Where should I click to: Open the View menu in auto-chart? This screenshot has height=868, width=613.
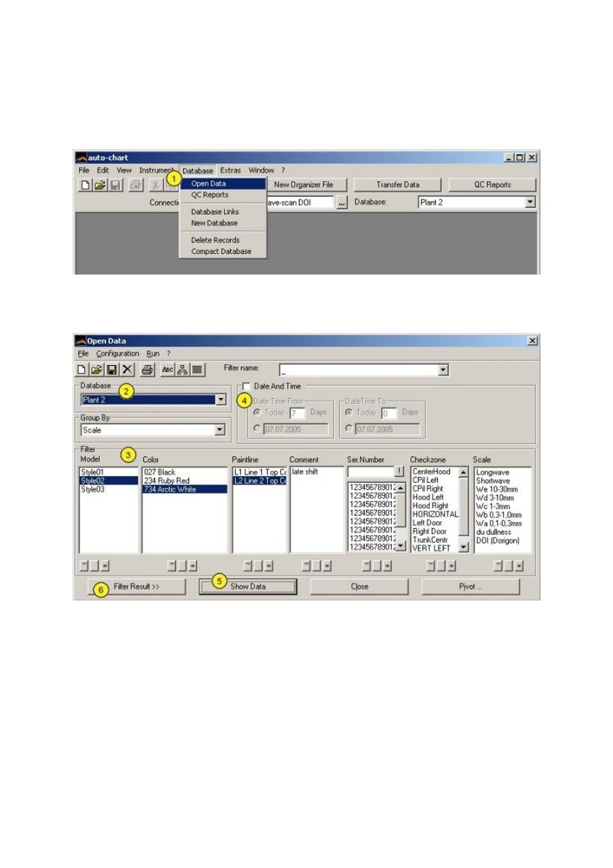click(124, 170)
